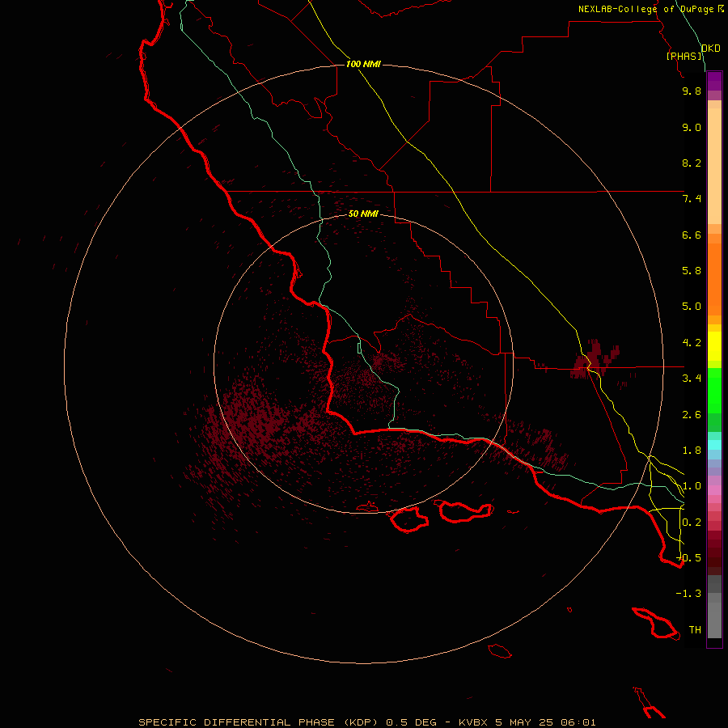Click the 6.6 scale value
Image resolution: width=728 pixels, height=728 pixels.
coord(692,235)
